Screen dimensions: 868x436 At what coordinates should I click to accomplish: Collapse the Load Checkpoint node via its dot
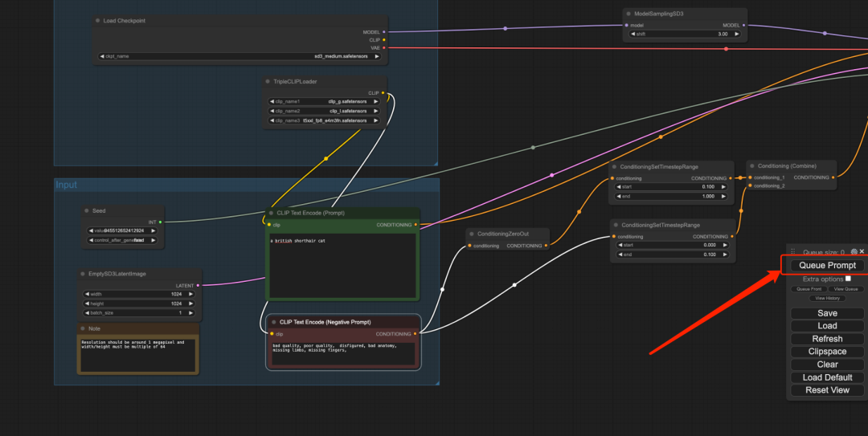tap(98, 21)
